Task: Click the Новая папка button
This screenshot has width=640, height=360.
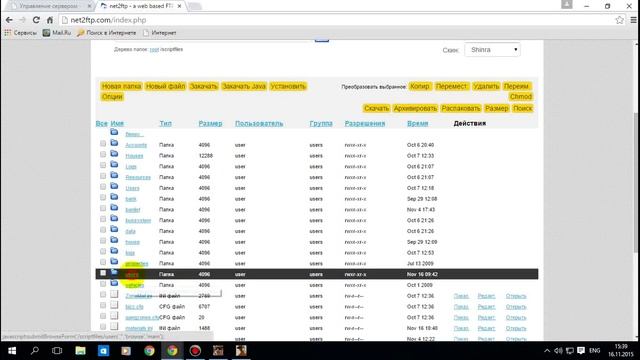Action: (121, 86)
